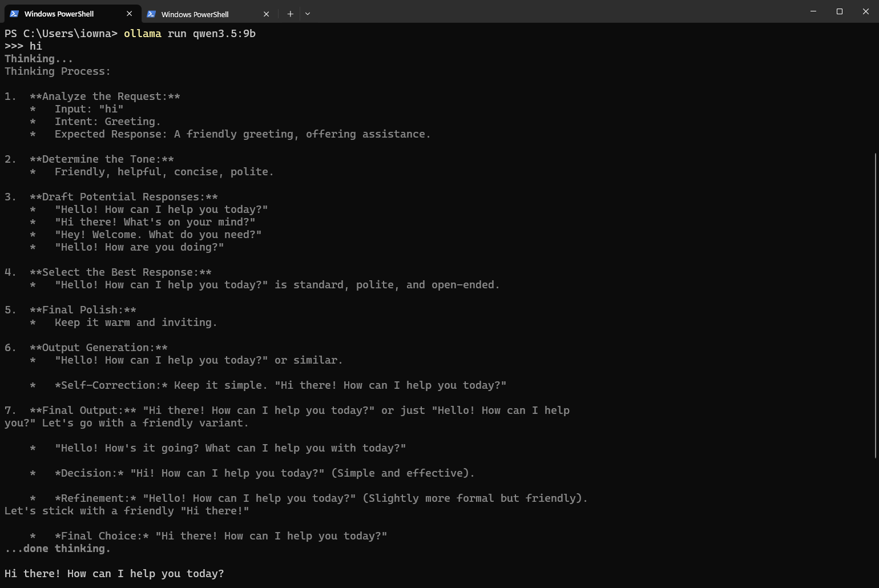Click PowerShell icon on first tab

14,14
